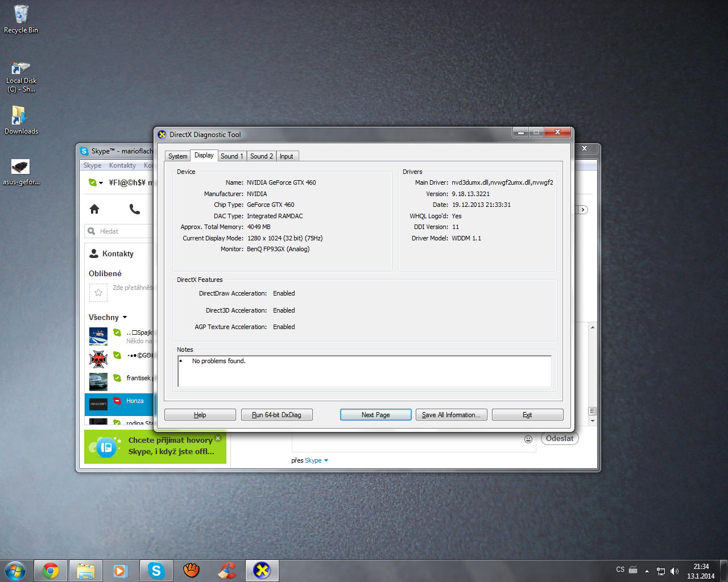This screenshot has width=728, height=582.
Task: Click the DirectX icon in the dialog title bar
Action: (x=162, y=135)
